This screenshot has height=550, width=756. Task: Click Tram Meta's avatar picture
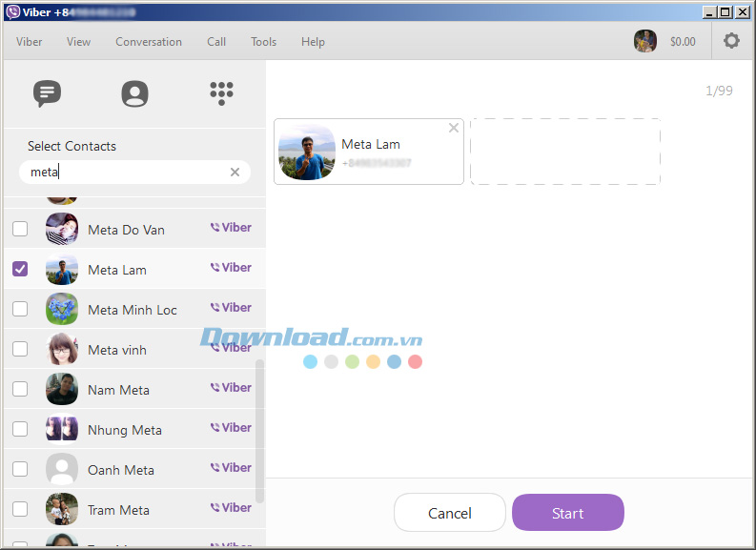pos(62,509)
